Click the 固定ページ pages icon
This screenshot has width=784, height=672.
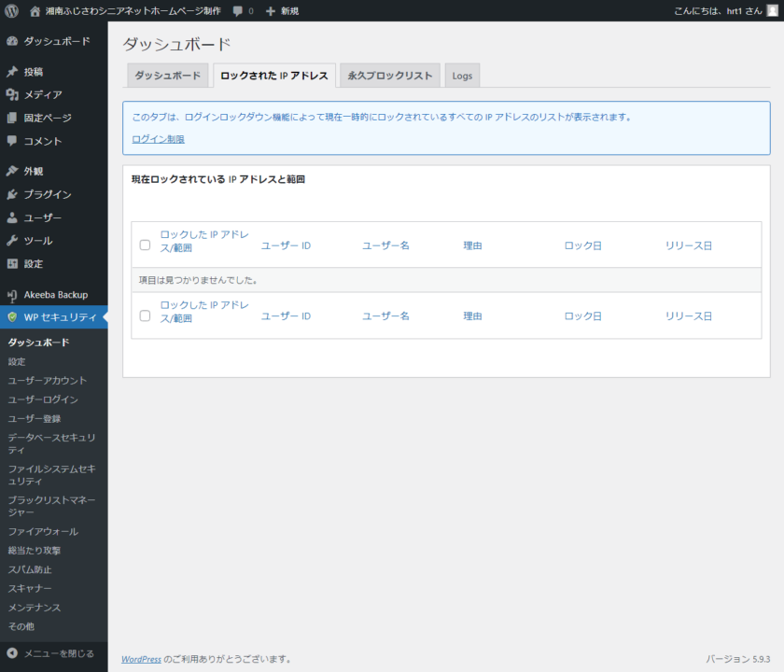tap(12, 118)
